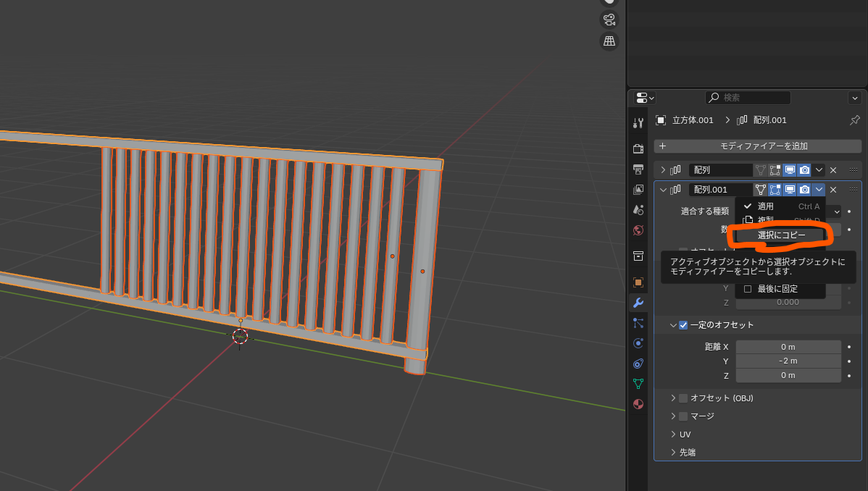Toggle Edit Mode display for 配列 modifier
The height and width of the screenshot is (491, 868).
coord(775,170)
